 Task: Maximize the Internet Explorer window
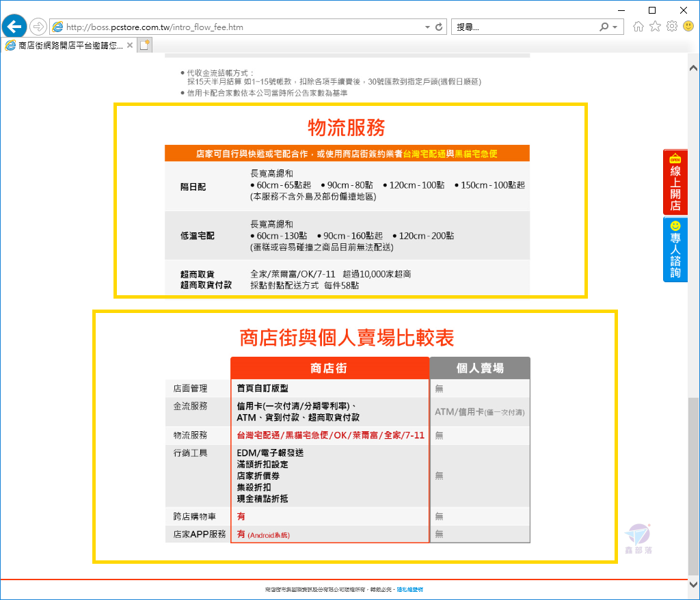coord(652,10)
